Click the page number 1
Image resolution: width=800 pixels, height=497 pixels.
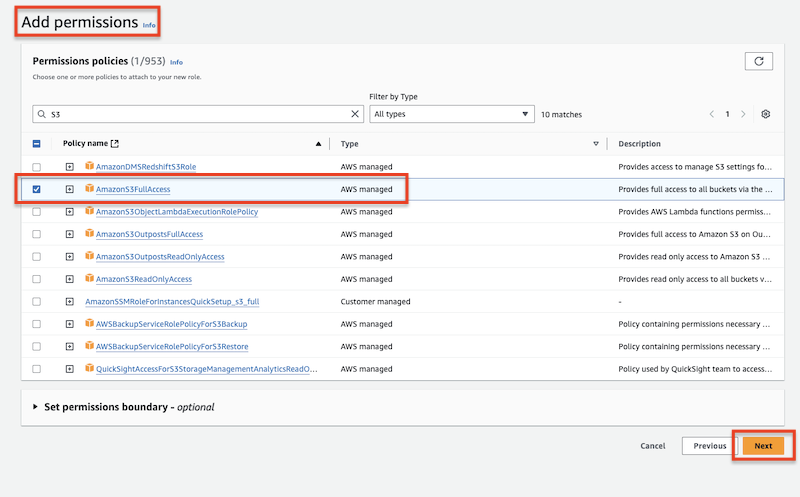coord(728,114)
